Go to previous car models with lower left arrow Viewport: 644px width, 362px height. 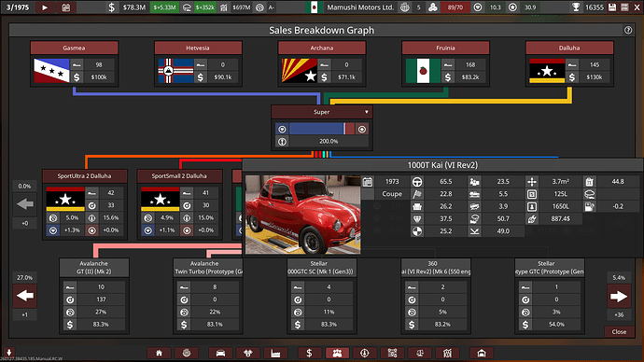coord(25,296)
